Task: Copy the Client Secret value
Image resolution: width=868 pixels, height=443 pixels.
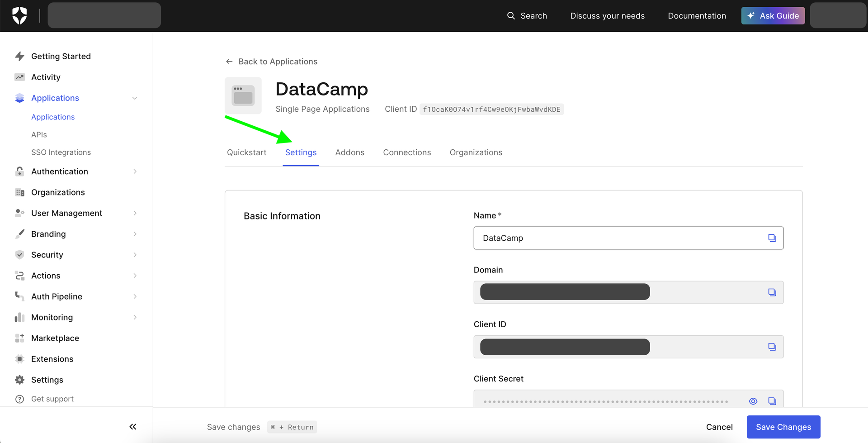Action: point(772,401)
